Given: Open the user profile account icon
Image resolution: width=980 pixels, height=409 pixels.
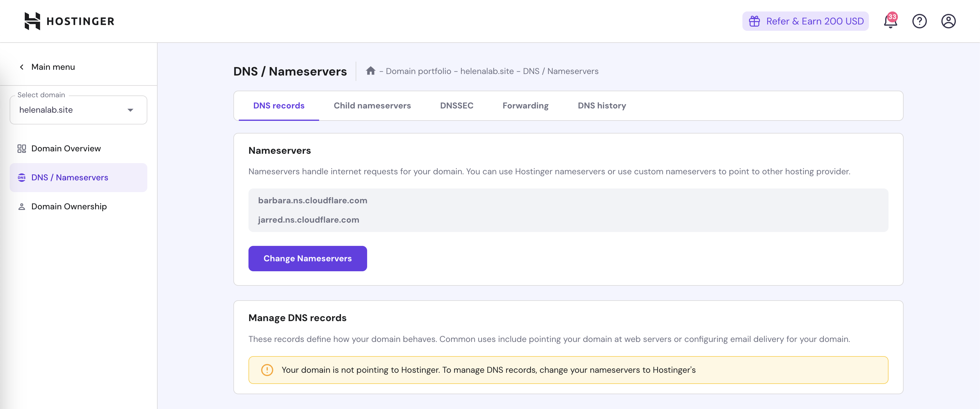Looking at the screenshot, I should point(948,21).
